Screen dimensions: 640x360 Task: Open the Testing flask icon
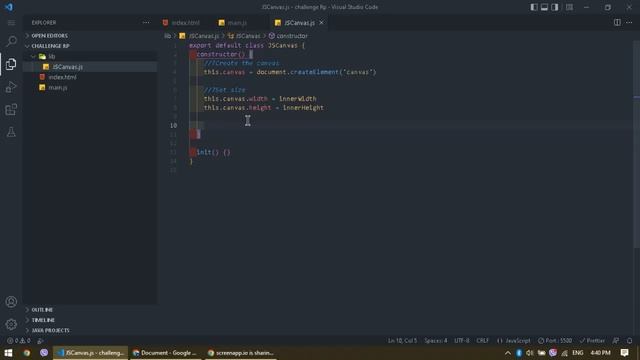[x=11, y=132]
